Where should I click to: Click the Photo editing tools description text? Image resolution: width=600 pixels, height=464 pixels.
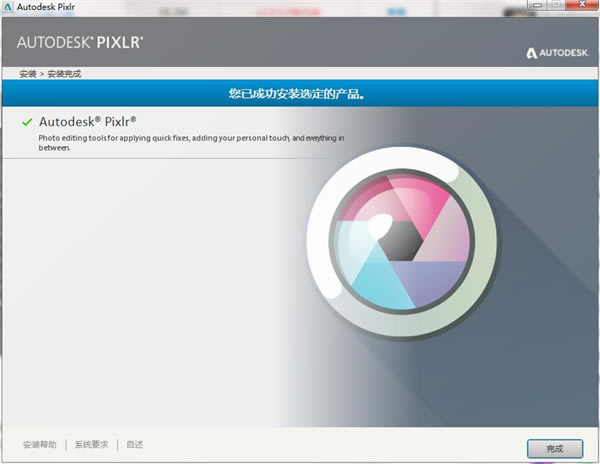191,143
